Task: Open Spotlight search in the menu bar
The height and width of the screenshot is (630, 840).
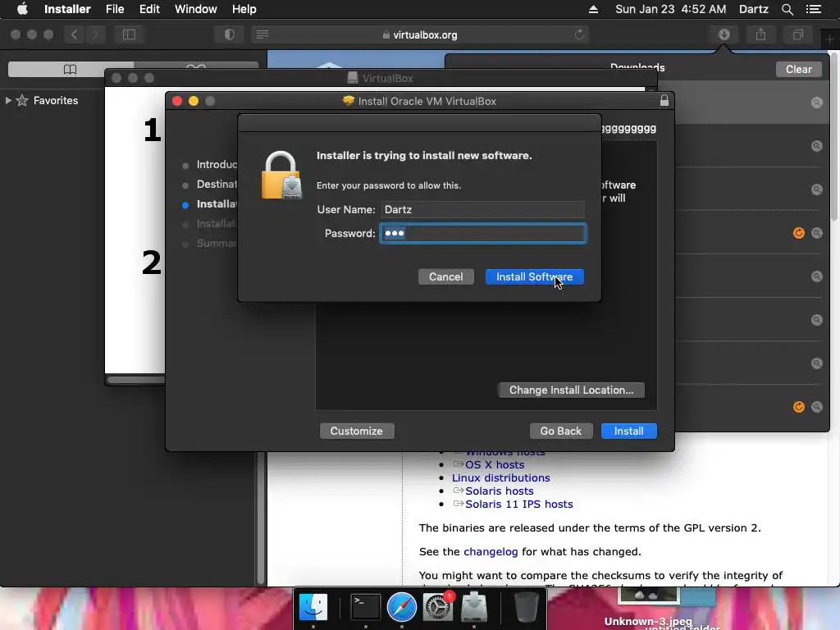Action: coord(787,9)
